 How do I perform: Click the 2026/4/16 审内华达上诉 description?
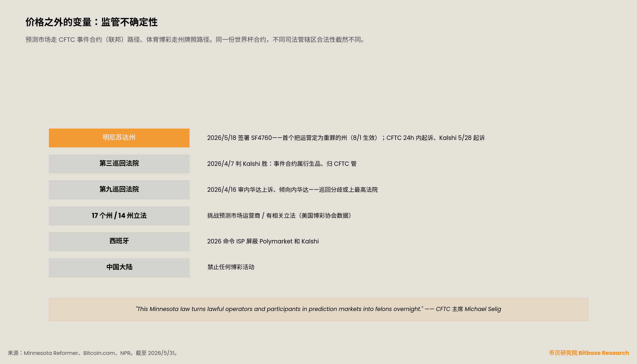click(292, 190)
